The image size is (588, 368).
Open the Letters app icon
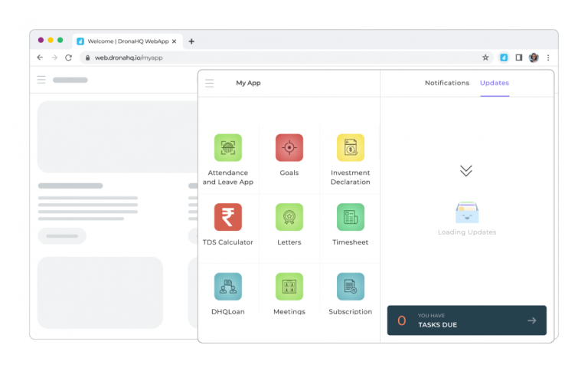[289, 217]
